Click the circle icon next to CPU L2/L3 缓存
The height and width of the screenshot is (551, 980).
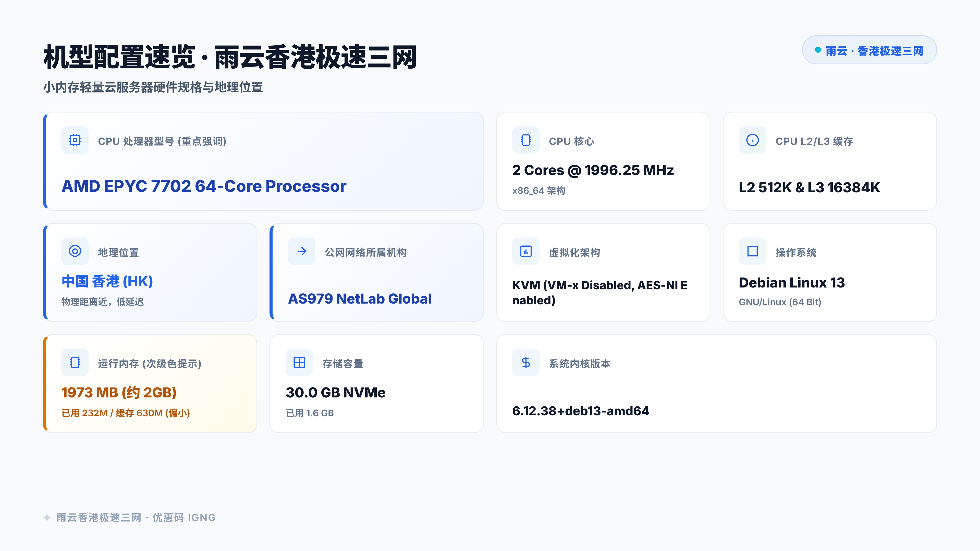click(753, 140)
